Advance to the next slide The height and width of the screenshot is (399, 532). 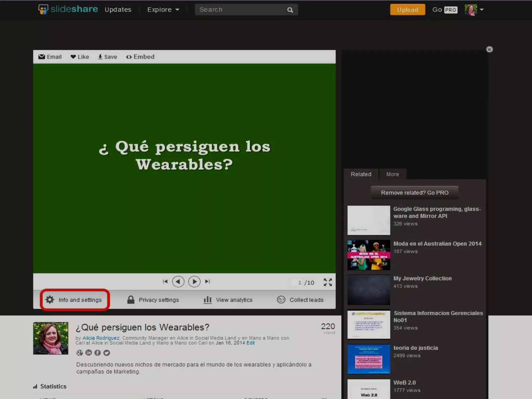pos(194,282)
